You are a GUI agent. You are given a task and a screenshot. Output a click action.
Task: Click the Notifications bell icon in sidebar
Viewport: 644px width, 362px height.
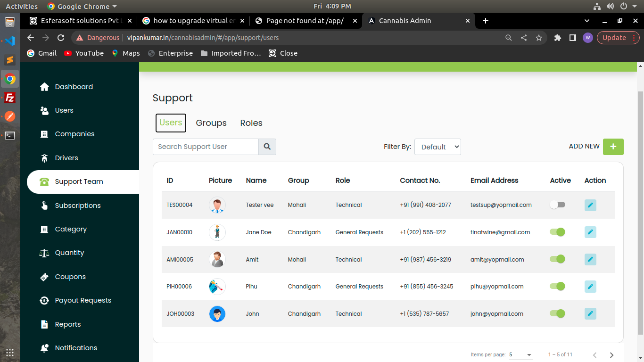pyautogui.click(x=44, y=348)
